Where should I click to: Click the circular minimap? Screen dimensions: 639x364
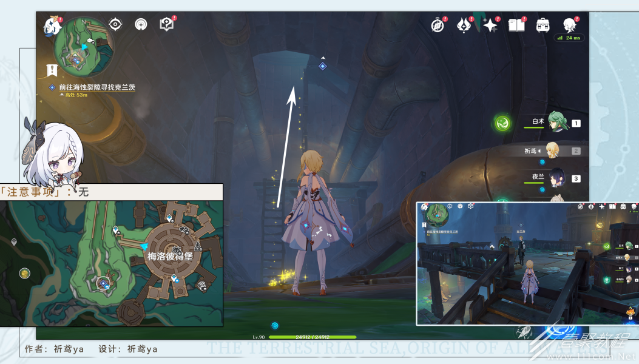point(84,47)
